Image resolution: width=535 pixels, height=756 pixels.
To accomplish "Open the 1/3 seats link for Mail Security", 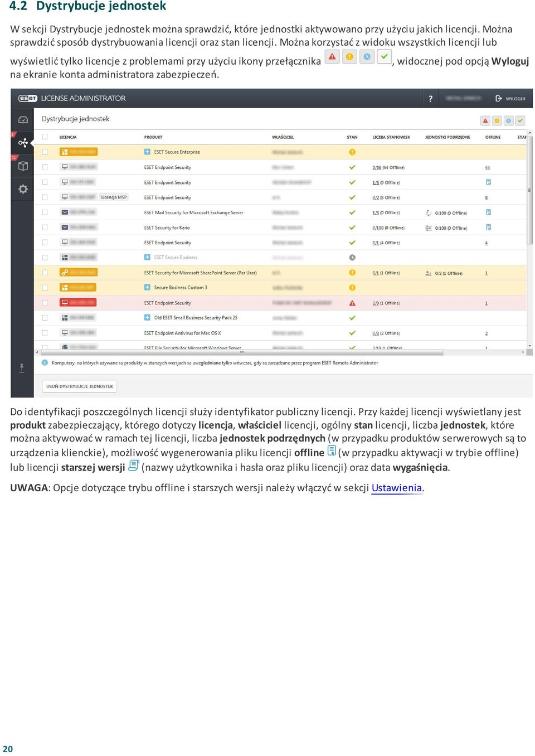I will coord(376,212).
